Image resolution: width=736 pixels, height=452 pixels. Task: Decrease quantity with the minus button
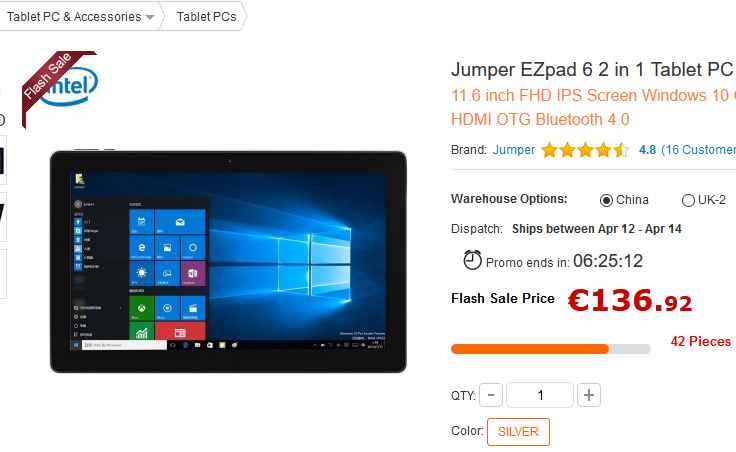(x=491, y=395)
